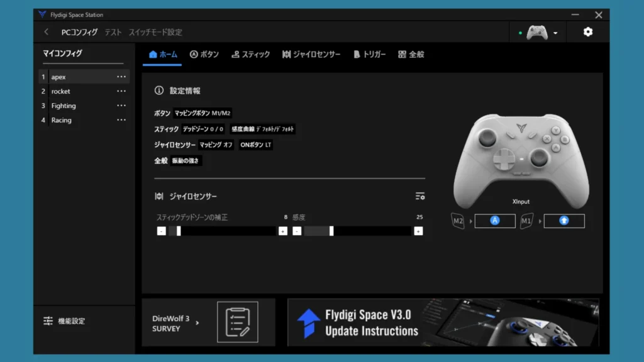Viewport: 644px width, 362px height.
Task: Click the マッピングボタン M1/M2 info tag
Action: [203, 113]
